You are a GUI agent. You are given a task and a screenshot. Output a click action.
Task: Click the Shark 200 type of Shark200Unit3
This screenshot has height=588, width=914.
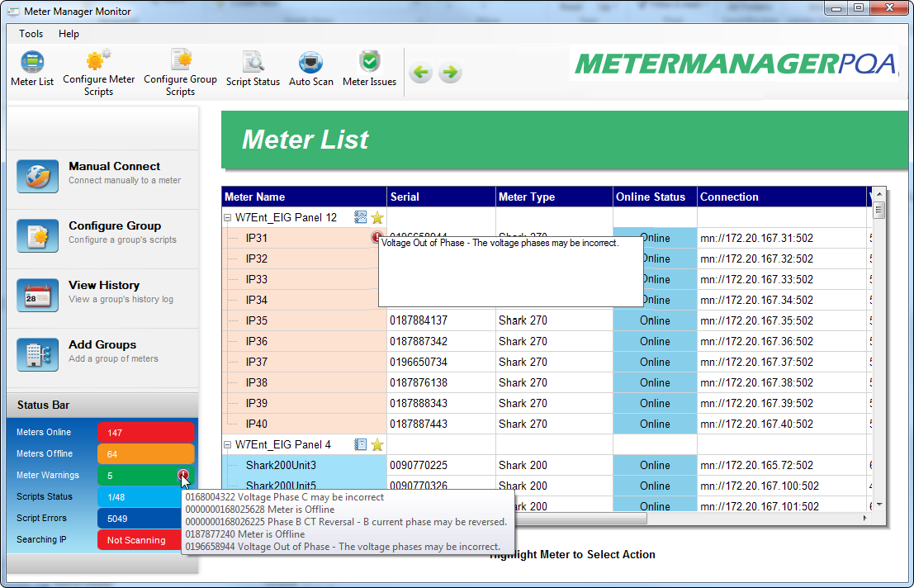523,465
